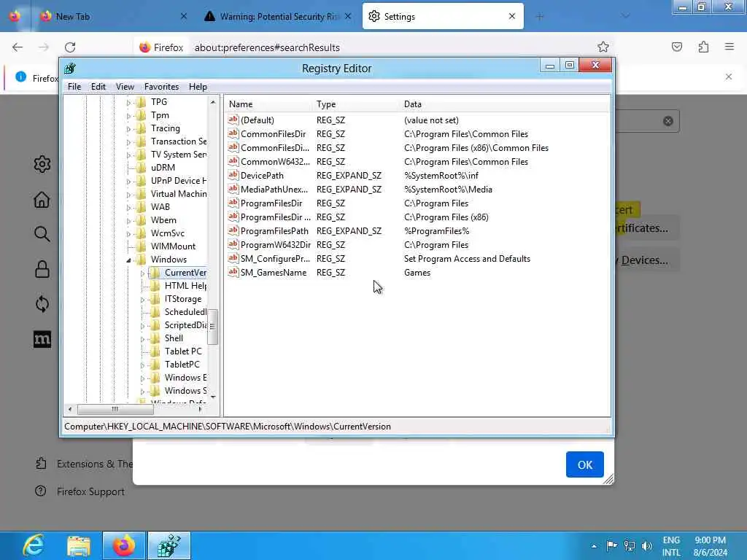The width and height of the screenshot is (747, 560).
Task: Reload the current page in Firefox
Action: point(70,47)
